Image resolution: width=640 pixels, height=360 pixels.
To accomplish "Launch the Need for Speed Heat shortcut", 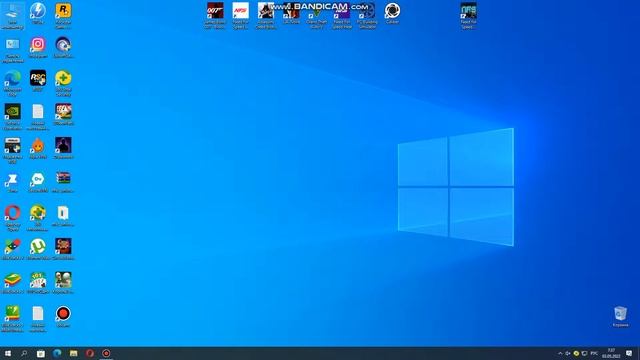I will point(342,16).
